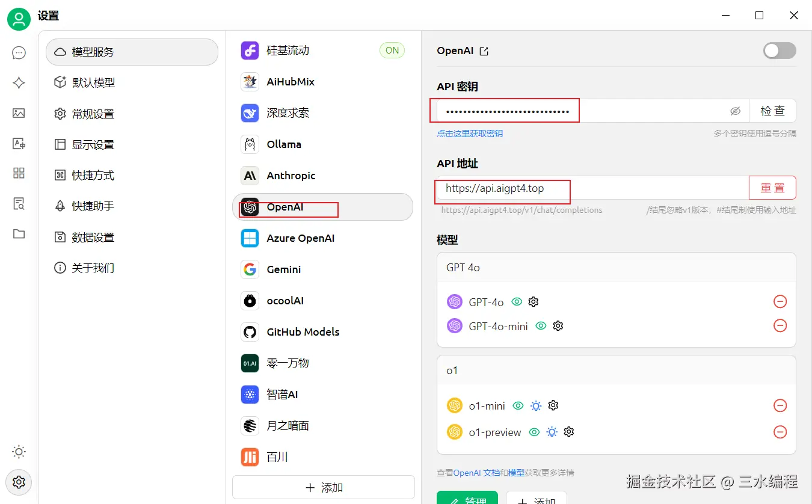The image size is (812, 504).
Task: Click the 重置 API address button
Action: click(772, 188)
